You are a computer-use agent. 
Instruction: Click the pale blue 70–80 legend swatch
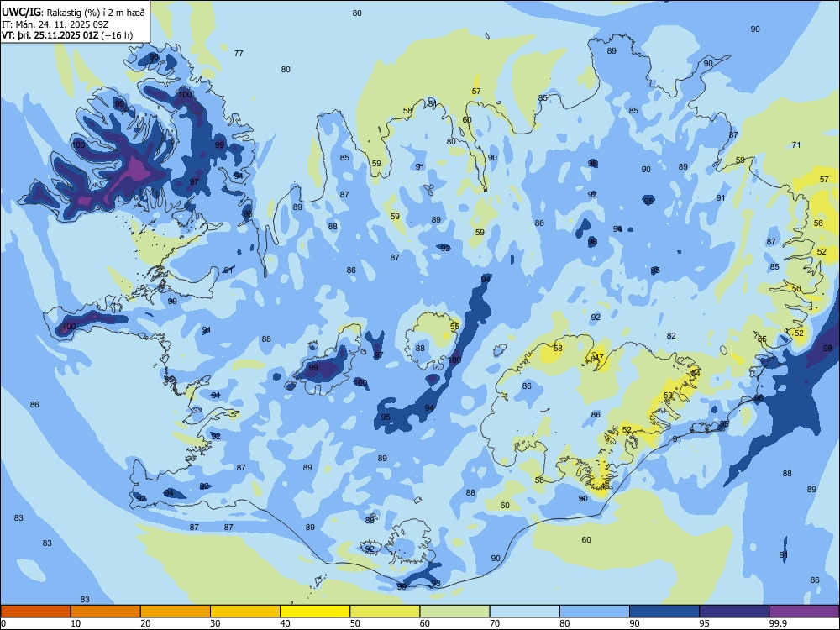point(524,612)
